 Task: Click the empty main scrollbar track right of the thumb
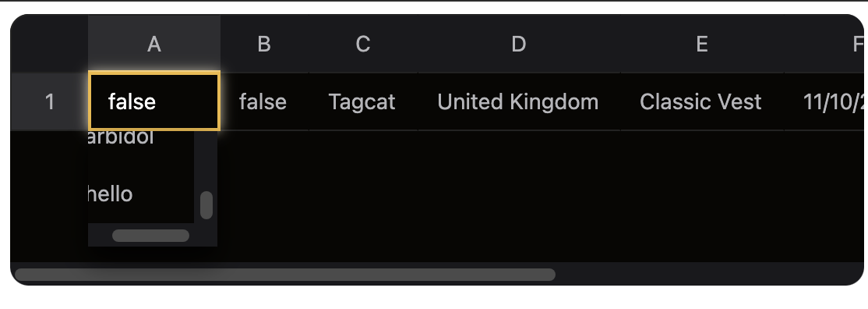(x=708, y=275)
